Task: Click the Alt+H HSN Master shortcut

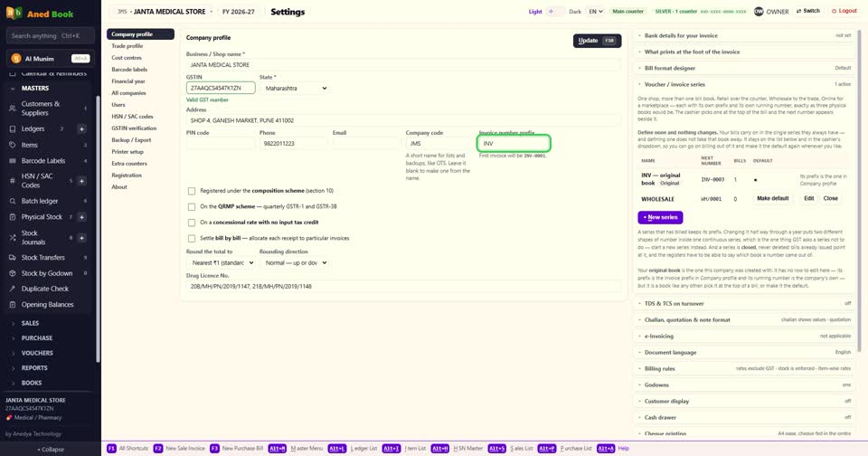Action: (x=458, y=448)
